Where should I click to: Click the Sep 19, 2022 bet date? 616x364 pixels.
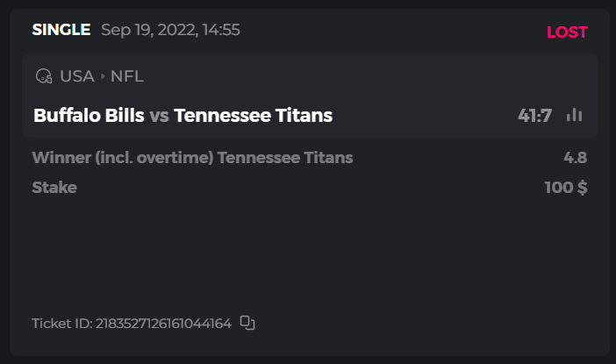point(148,30)
